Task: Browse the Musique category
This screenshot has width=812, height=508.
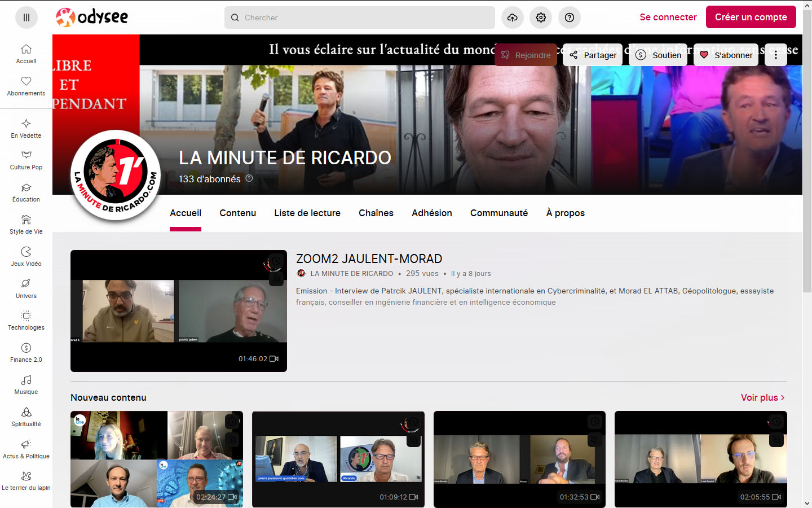Action: tap(26, 385)
